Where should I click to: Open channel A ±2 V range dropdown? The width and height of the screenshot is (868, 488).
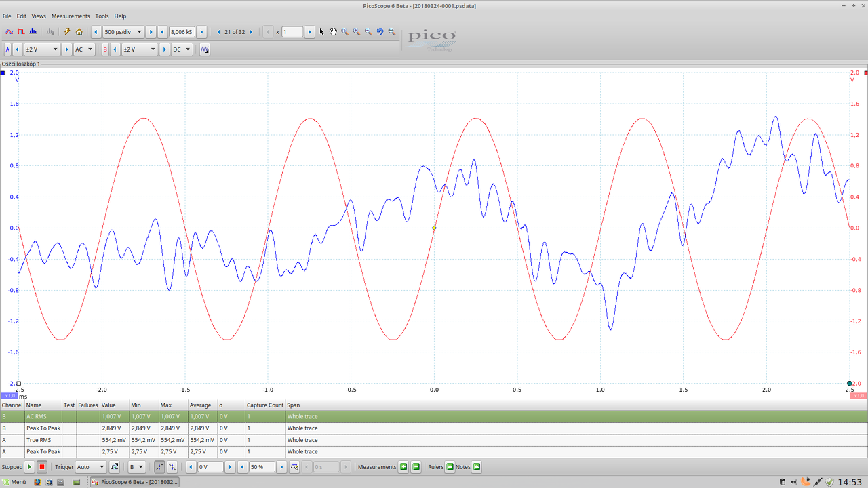[41, 49]
